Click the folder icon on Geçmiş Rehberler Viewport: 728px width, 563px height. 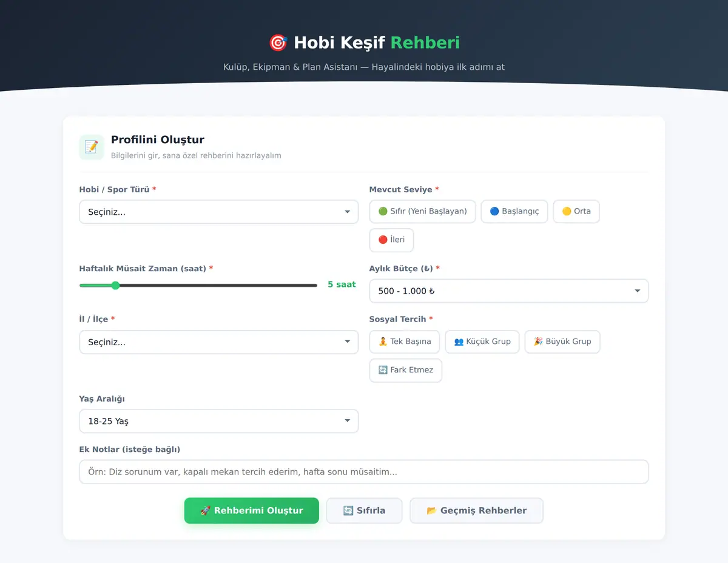click(x=431, y=511)
